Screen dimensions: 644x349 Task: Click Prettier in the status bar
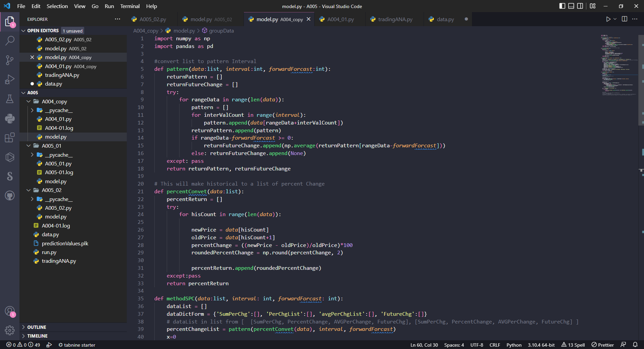602,345
